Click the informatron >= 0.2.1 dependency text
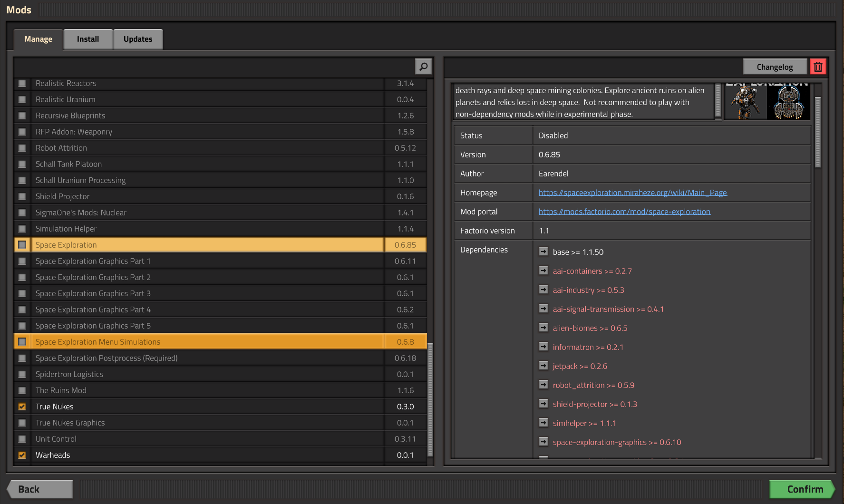Viewport: 844px width, 504px height. [588, 347]
